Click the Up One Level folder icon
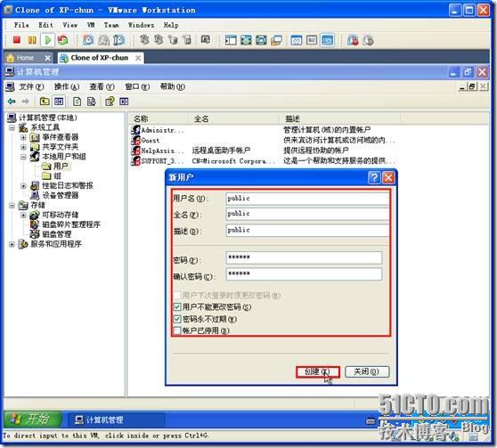The image size is (497, 448). point(44,102)
